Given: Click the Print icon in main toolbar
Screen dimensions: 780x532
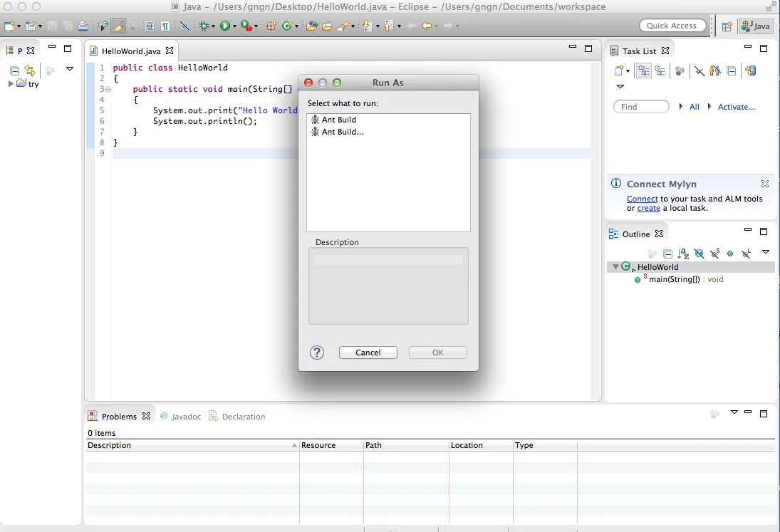Looking at the screenshot, I should click(83, 26).
